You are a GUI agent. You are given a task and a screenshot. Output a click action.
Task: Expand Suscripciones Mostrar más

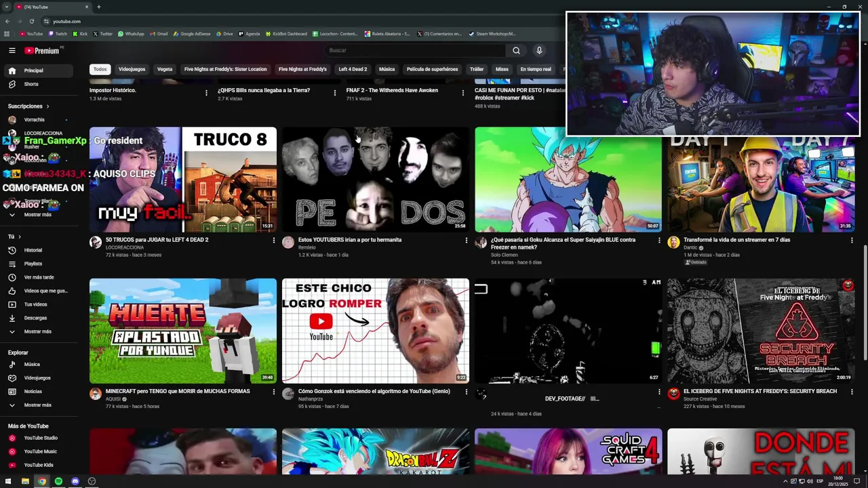[37, 215]
